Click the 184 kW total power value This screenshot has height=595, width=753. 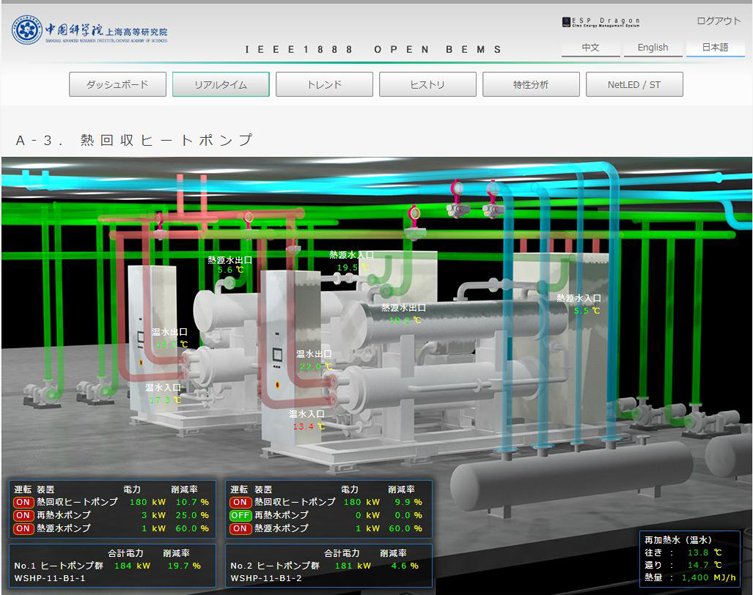click(x=133, y=566)
